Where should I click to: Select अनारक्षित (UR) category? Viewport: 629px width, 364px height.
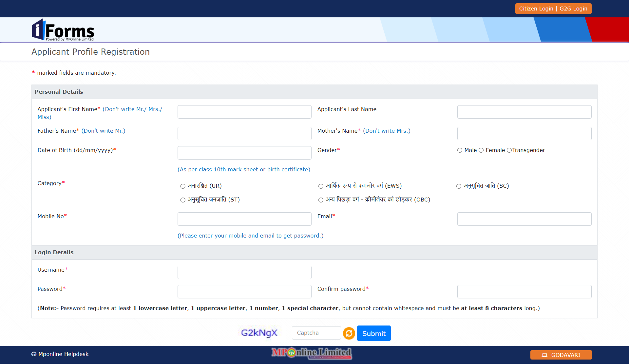click(183, 186)
